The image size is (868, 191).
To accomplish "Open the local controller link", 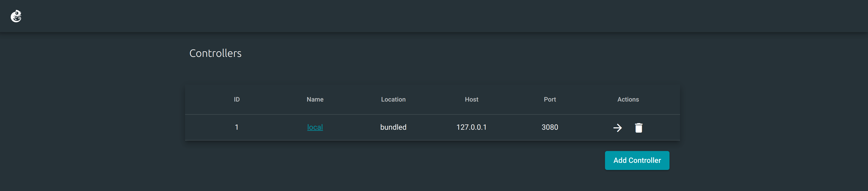I will point(314,127).
